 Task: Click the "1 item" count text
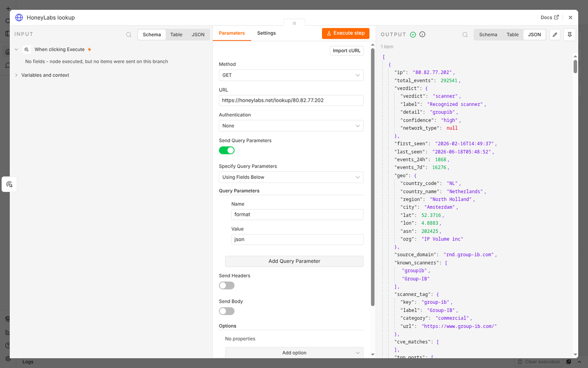(387, 47)
